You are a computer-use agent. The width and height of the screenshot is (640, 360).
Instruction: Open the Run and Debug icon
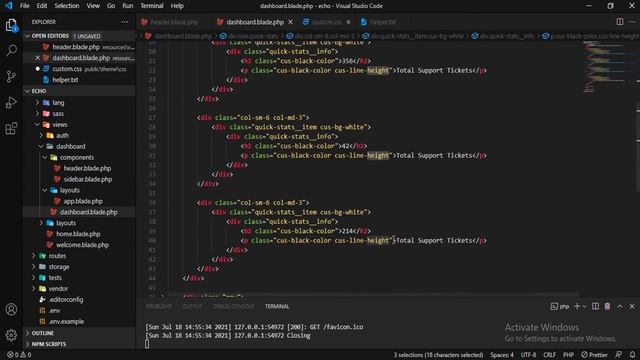(11, 102)
